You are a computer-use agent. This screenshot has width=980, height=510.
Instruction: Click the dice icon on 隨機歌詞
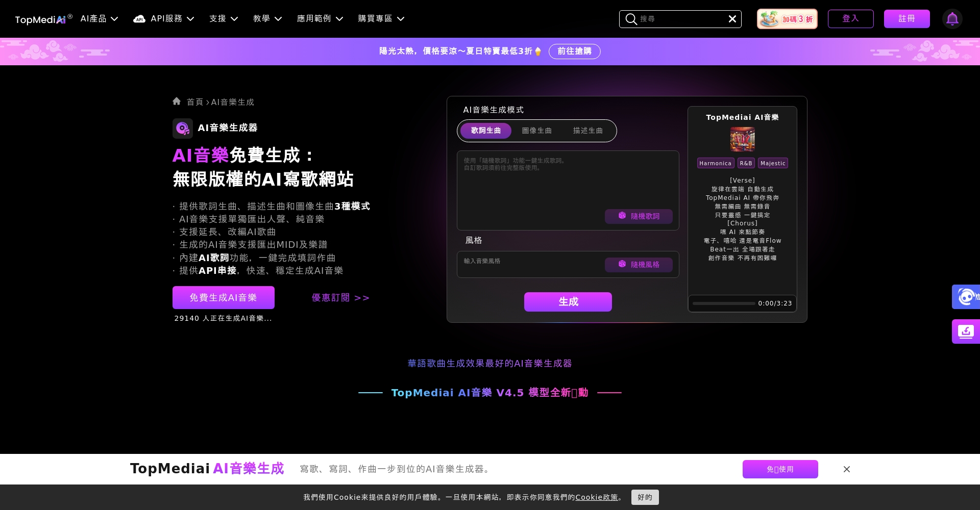point(622,216)
